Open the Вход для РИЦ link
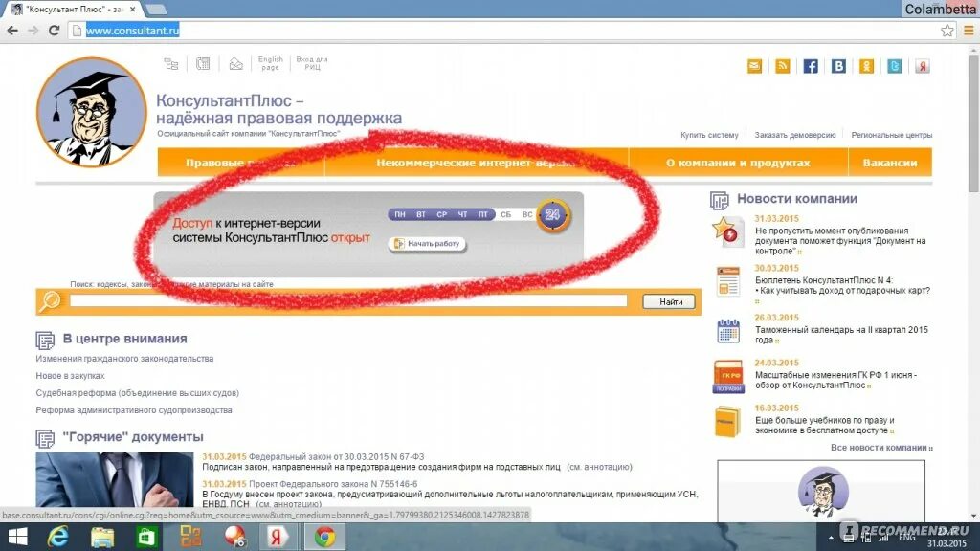 coord(312,63)
